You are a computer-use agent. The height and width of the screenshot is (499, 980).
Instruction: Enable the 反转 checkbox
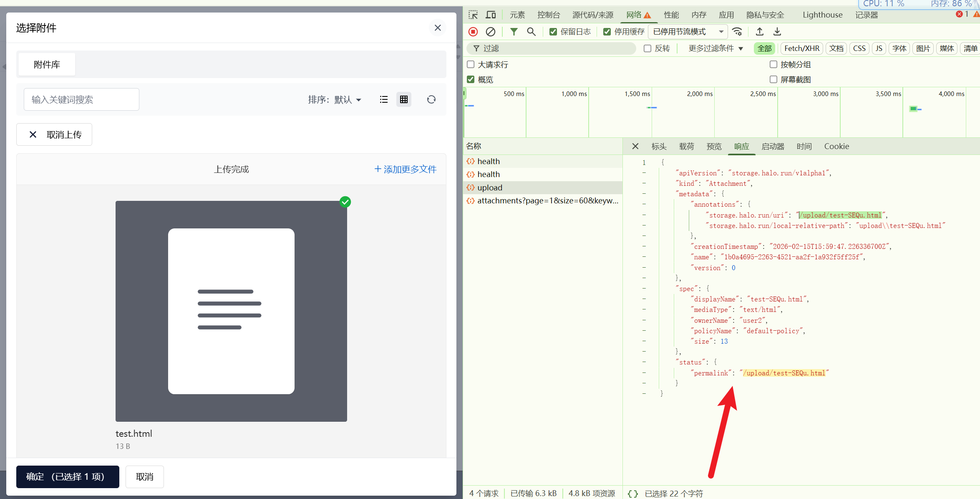647,48
